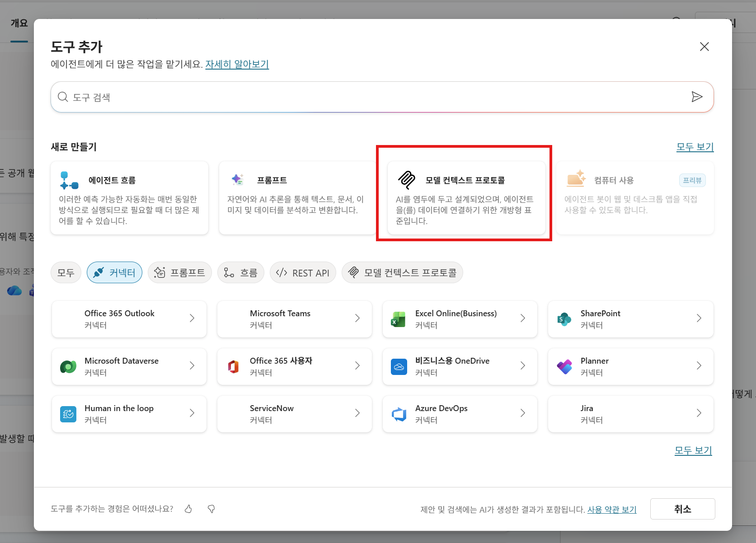The width and height of the screenshot is (756, 543).
Task: Select the 커넥터 filter chip
Action: (x=114, y=272)
